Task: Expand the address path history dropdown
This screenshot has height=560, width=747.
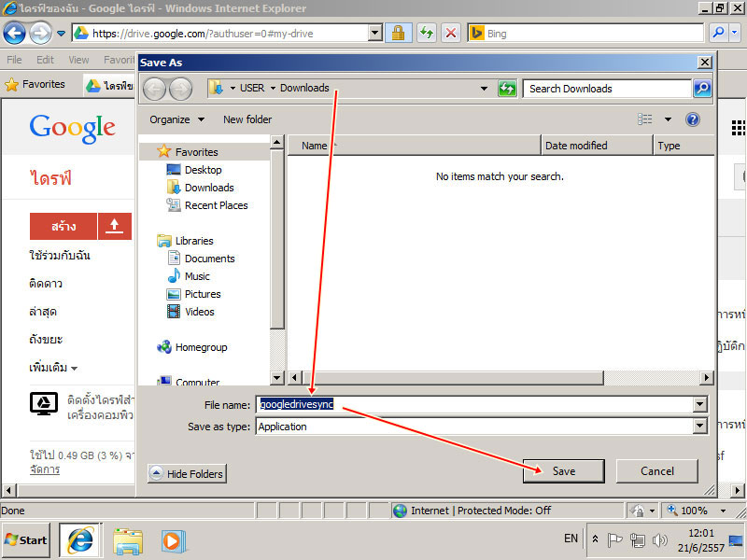Action: [484, 89]
